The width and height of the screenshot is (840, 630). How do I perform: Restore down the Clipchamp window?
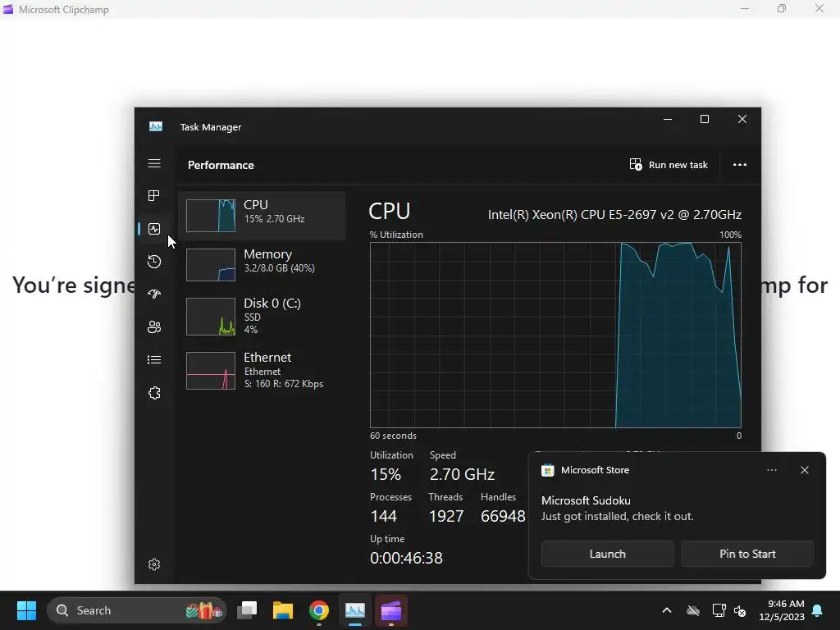[x=782, y=8]
